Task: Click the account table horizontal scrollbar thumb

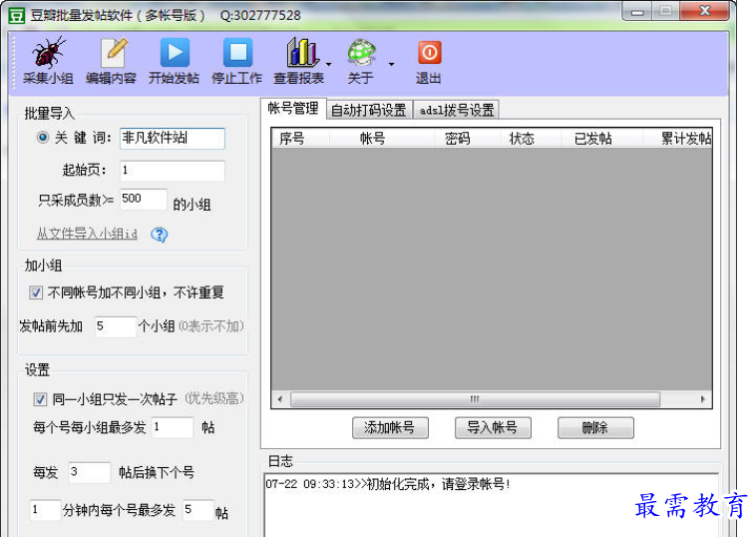Action: [475, 399]
